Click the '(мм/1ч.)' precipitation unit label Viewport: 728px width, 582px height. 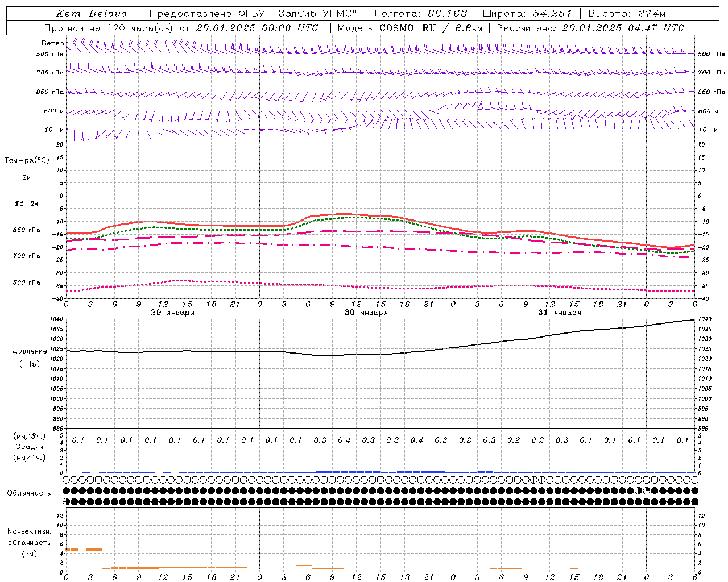30,458
